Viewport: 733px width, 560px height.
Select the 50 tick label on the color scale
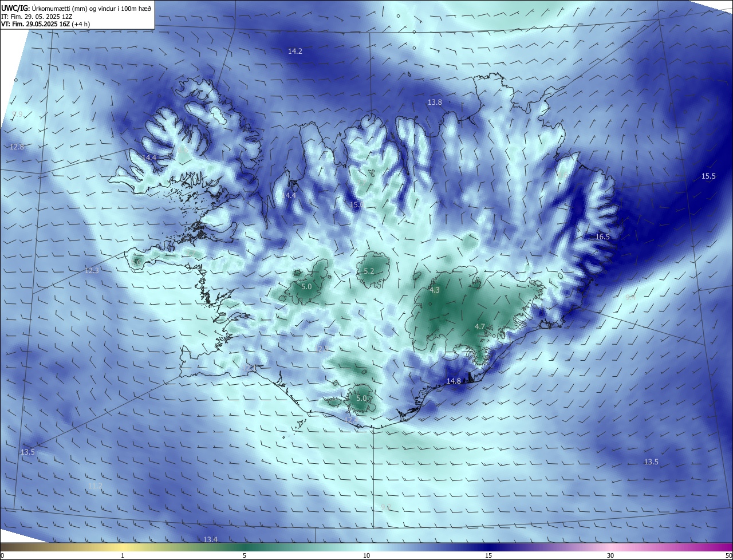click(728, 555)
